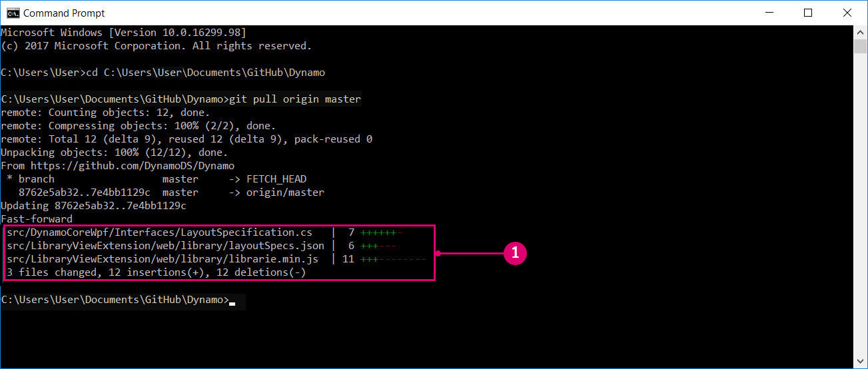The image size is (868, 369).
Task: Click the Fast-forward text line
Action: tap(37, 218)
